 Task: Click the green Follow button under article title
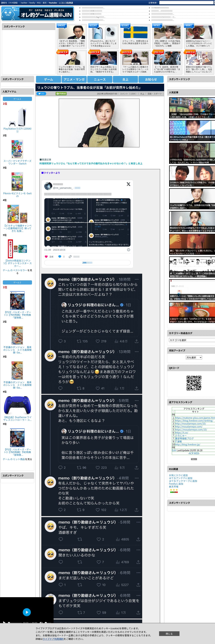point(61,94)
